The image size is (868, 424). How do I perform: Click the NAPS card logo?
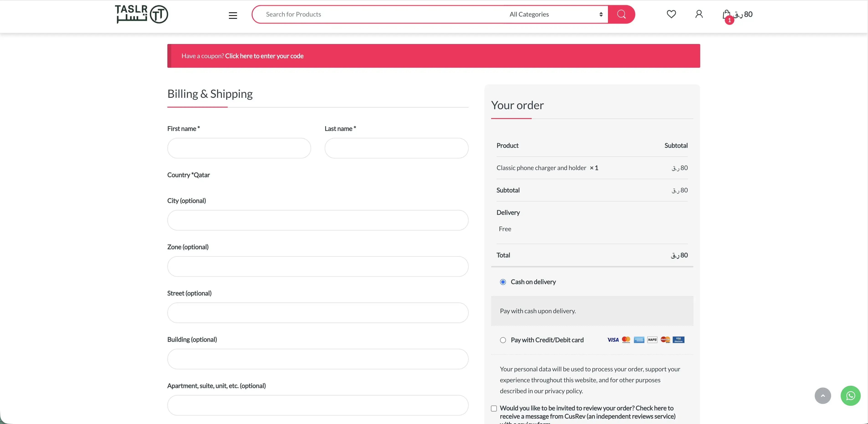(x=652, y=340)
